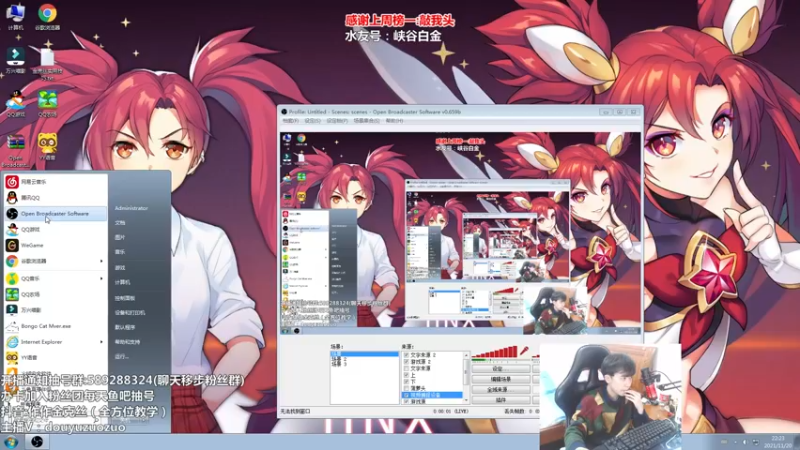
Task: Click the taskbar clock
Action: point(778,442)
